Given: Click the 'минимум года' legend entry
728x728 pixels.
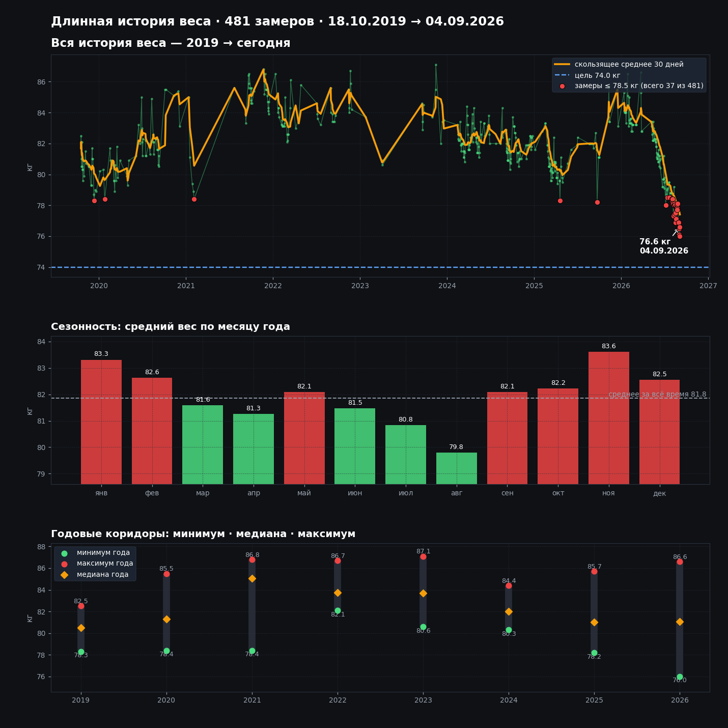Looking at the screenshot, I should point(96,553).
